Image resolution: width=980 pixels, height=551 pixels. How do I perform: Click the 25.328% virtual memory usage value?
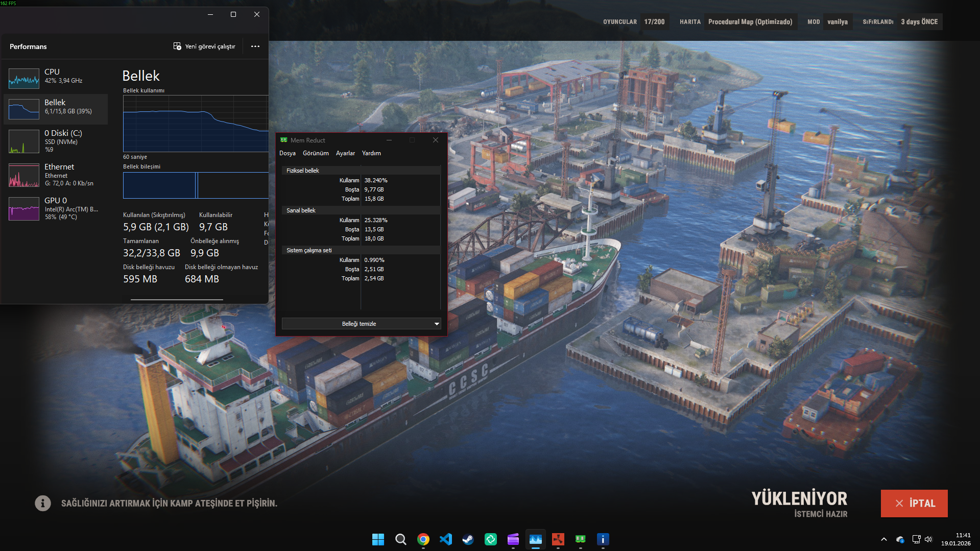376,220
